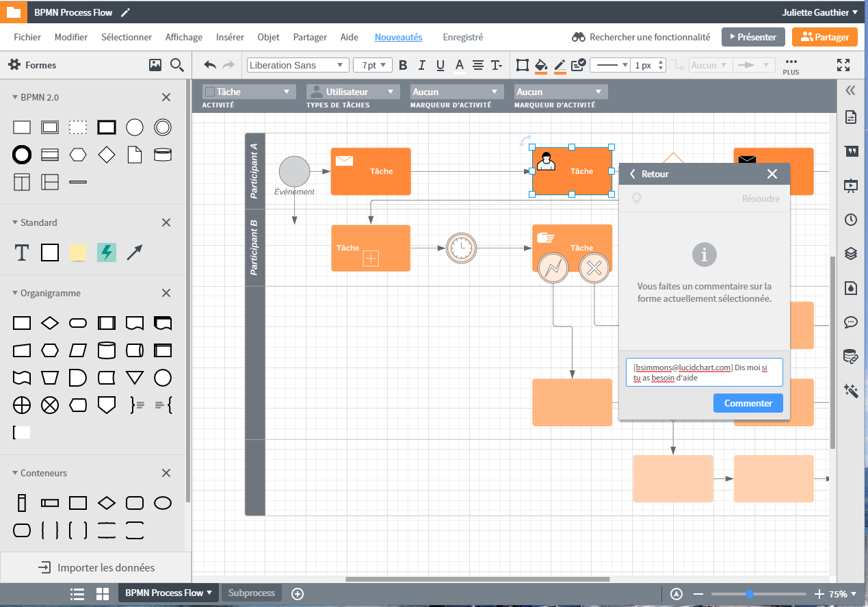The image size is (868, 607).
Task: Toggle bold formatting
Action: (x=403, y=65)
